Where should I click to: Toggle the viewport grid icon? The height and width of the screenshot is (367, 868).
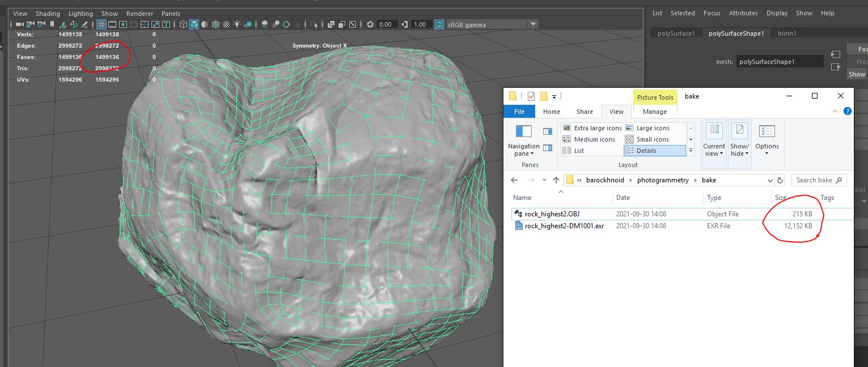pyautogui.click(x=101, y=24)
